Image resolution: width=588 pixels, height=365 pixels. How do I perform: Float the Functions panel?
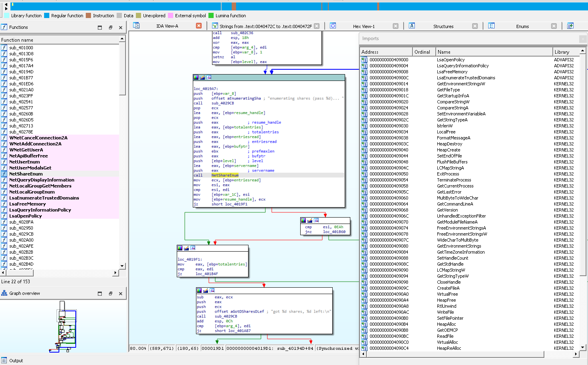110,27
